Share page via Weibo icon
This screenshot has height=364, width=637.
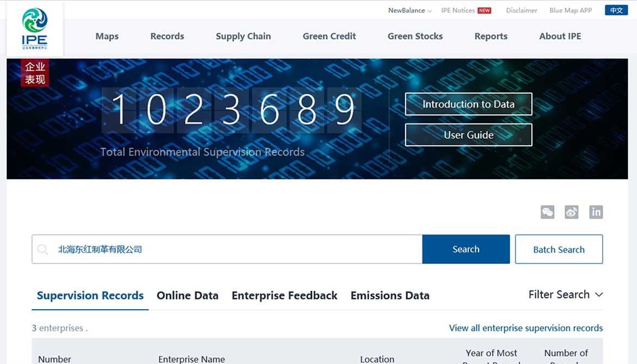pyautogui.click(x=571, y=212)
